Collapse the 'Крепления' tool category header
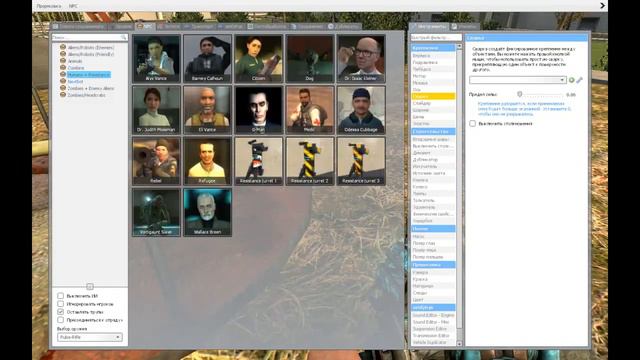640x360 pixels. tap(433, 48)
